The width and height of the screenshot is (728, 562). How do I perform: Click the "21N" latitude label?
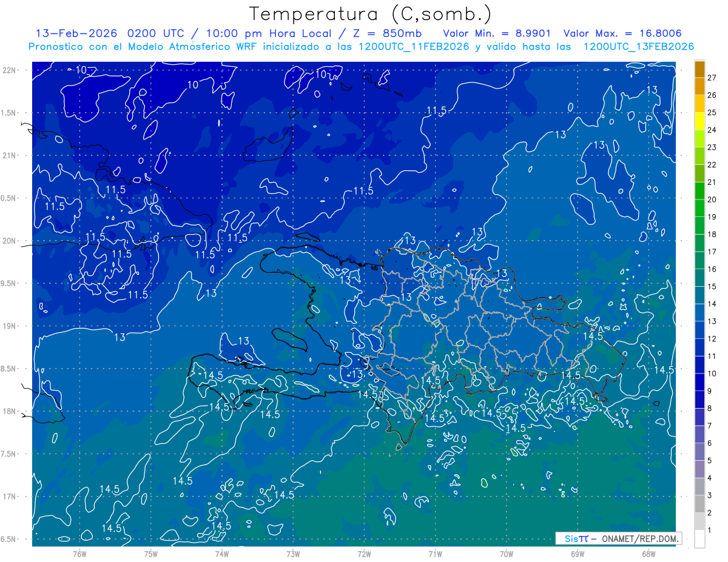pos(10,155)
